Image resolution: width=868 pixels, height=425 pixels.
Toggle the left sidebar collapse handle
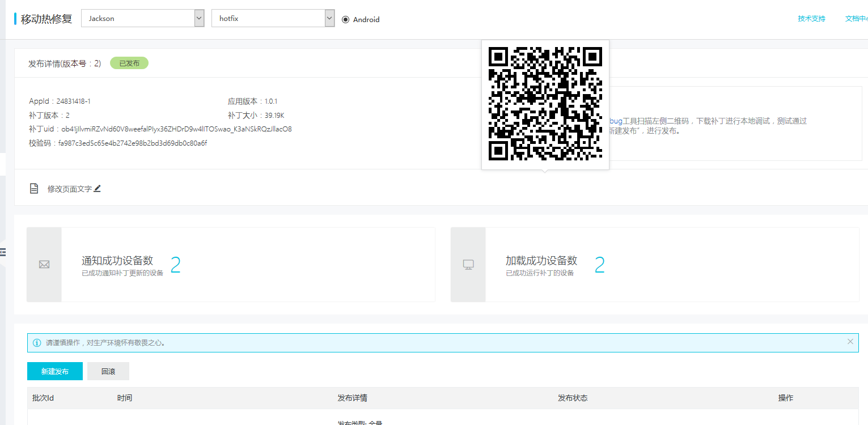coord(2,252)
